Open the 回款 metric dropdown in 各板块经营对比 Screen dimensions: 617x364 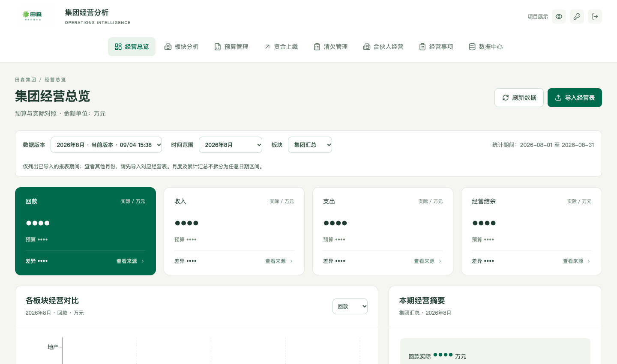[x=350, y=306]
